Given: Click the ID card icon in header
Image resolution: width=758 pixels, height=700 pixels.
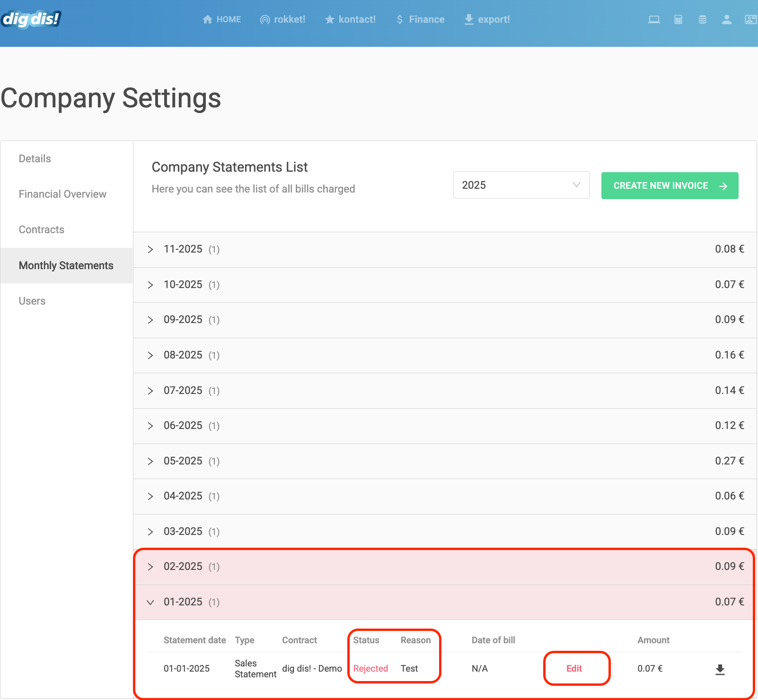Looking at the screenshot, I should point(751,19).
